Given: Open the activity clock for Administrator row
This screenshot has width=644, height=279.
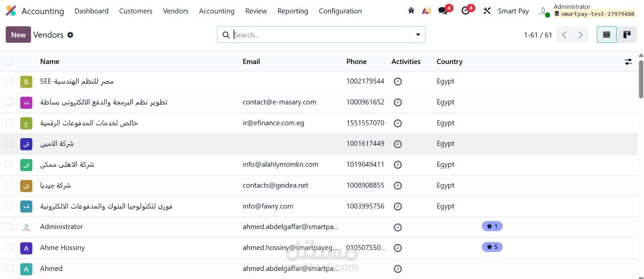Looking at the screenshot, I should (398, 227).
